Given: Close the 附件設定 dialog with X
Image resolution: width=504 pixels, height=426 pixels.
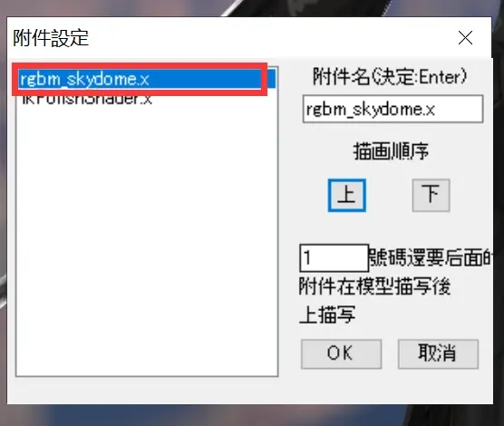Looking at the screenshot, I should pyautogui.click(x=465, y=38).
